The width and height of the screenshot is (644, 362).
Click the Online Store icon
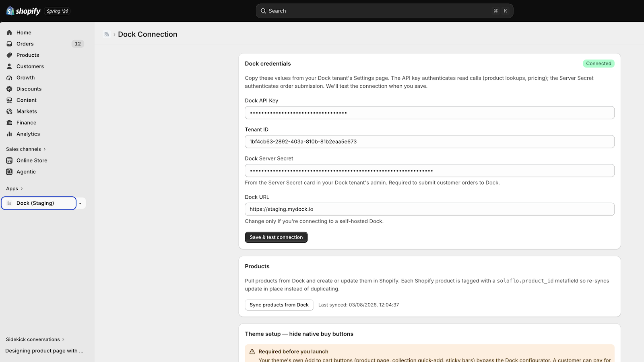coord(9,160)
